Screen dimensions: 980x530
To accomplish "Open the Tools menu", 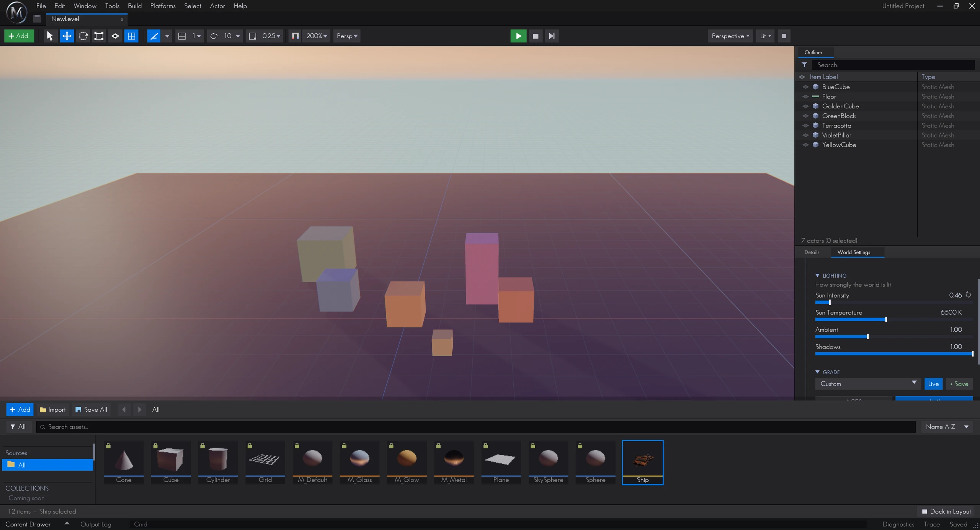I will click(x=112, y=6).
